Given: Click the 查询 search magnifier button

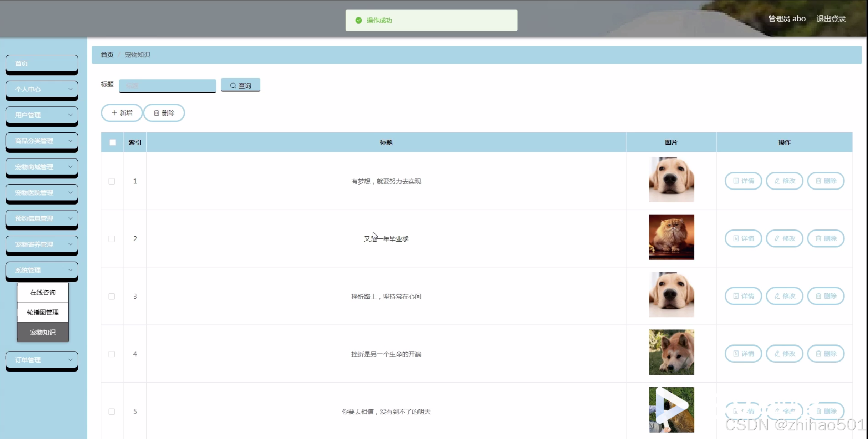Looking at the screenshot, I should point(240,85).
